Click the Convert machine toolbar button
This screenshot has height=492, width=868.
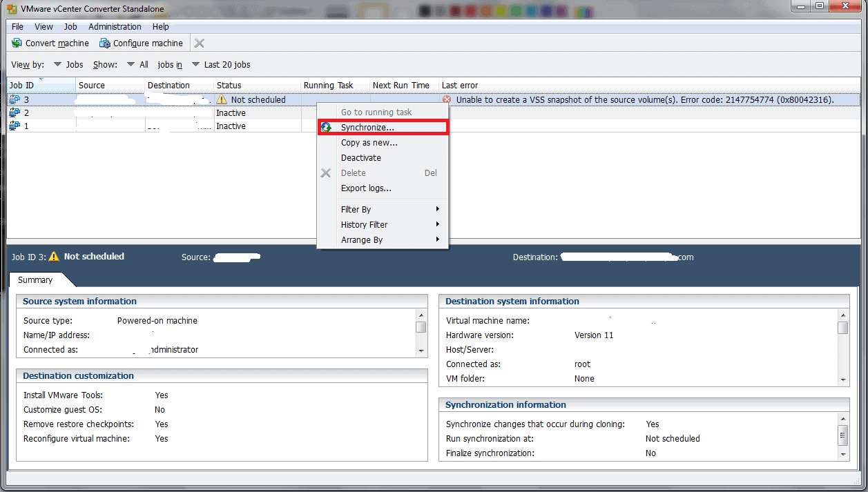click(x=50, y=43)
